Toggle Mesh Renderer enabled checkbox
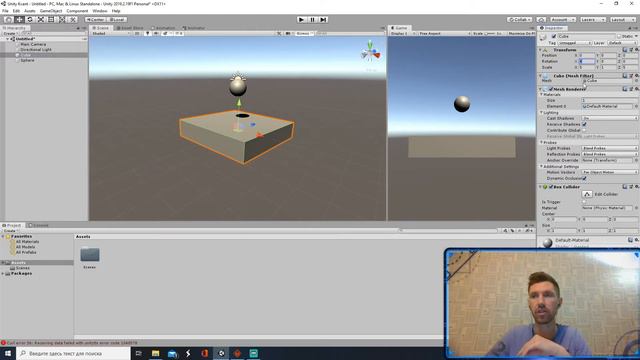The width and height of the screenshot is (640, 360). pyautogui.click(x=551, y=89)
